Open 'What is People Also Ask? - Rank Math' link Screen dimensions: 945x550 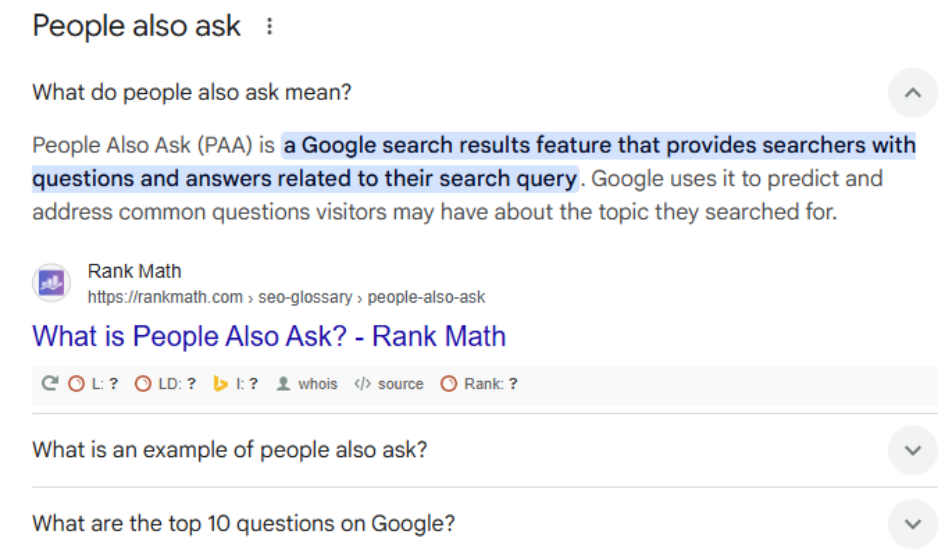269,336
